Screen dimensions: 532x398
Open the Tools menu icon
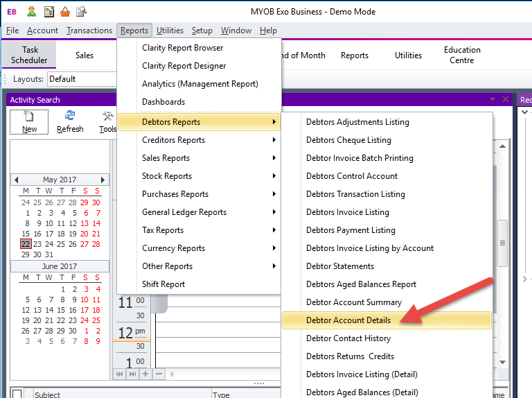coord(108,122)
